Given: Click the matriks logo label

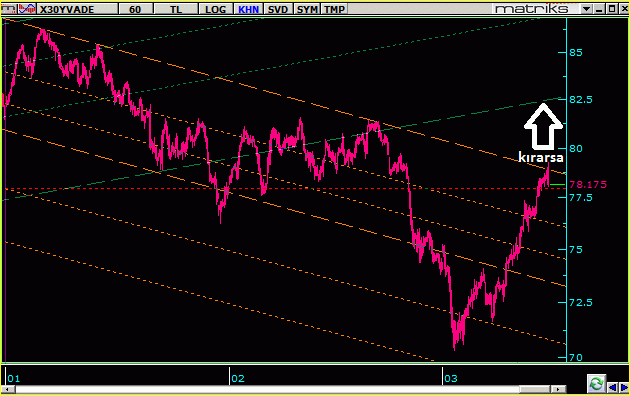Looking at the screenshot, I should point(532,9).
